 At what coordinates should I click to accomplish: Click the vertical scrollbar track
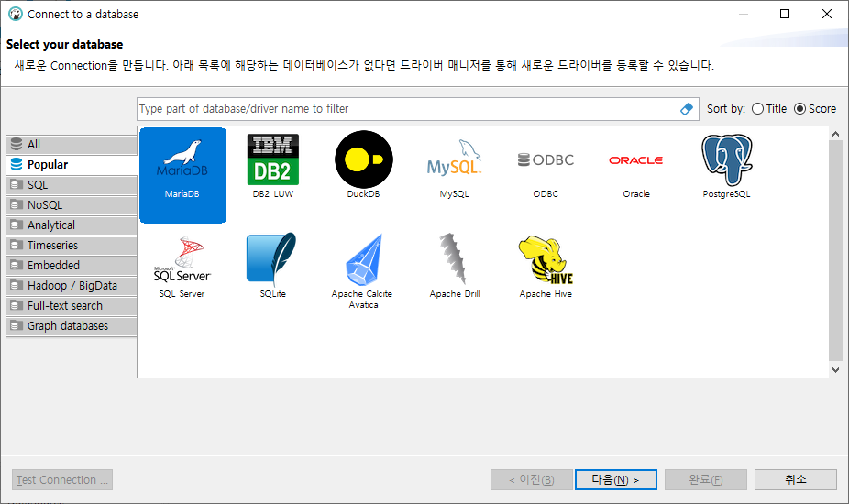[x=835, y=250]
